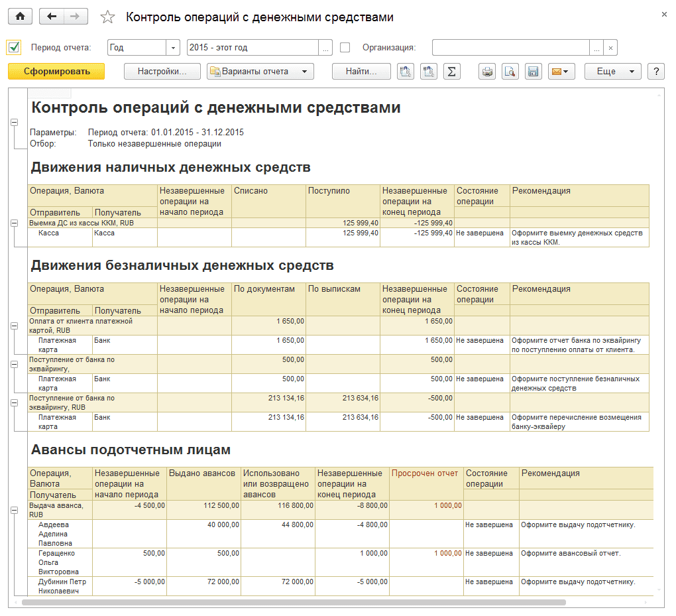Open Настройки... report settings
676x616 pixels.
coord(162,72)
